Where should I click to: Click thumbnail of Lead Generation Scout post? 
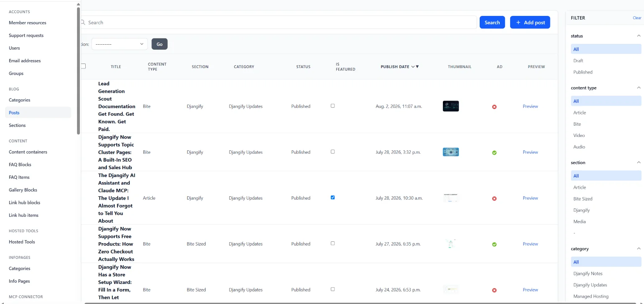click(x=451, y=106)
